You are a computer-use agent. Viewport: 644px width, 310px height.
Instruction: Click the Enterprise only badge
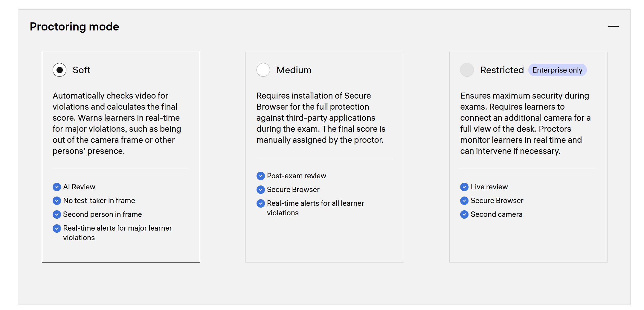coord(557,70)
